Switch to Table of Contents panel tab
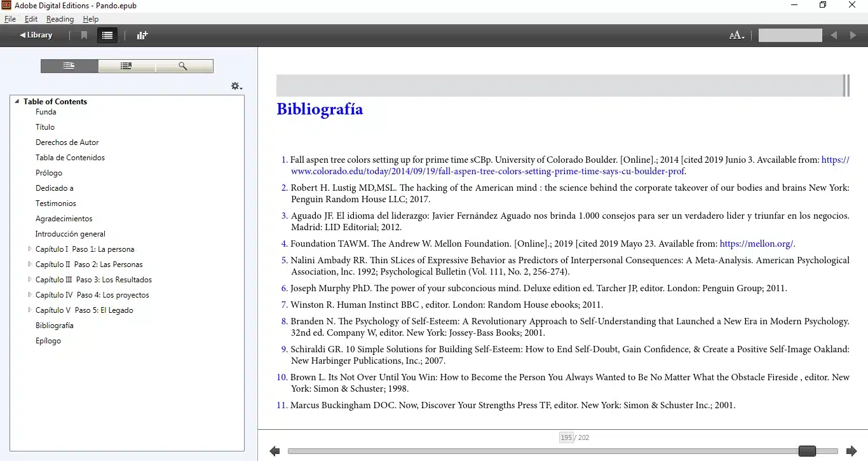The height and width of the screenshot is (461, 868). click(69, 66)
